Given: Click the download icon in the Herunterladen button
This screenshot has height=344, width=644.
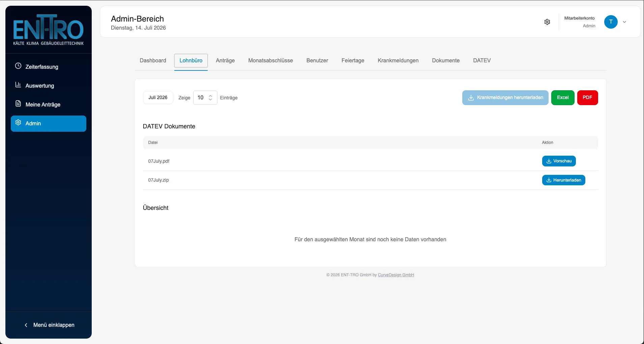Looking at the screenshot, I should 549,180.
